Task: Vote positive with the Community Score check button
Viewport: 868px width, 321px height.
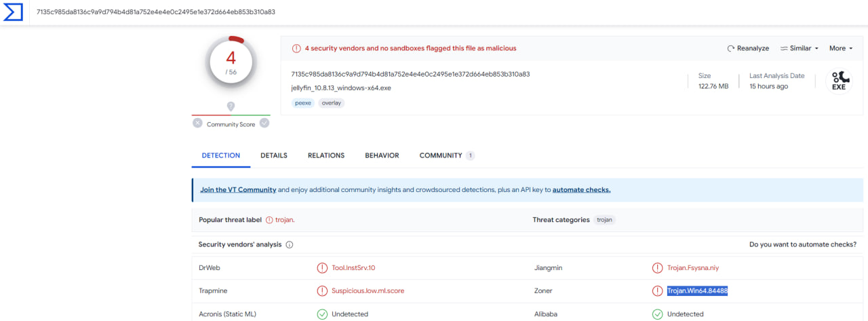Action: 264,123
